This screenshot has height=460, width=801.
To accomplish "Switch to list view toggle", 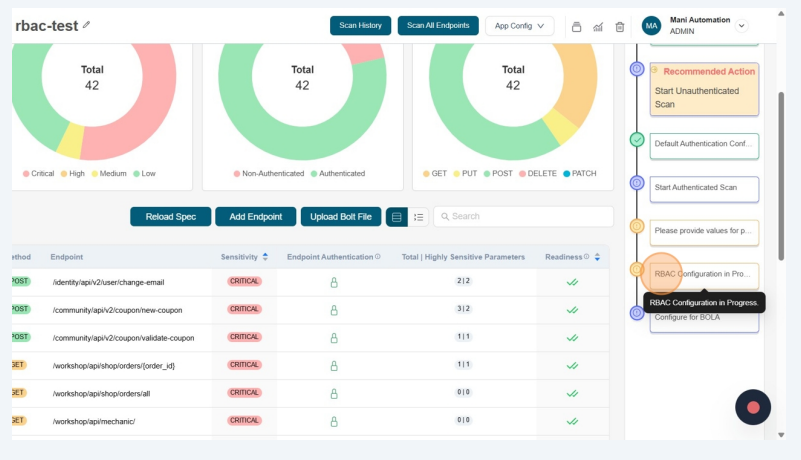I will [x=419, y=217].
